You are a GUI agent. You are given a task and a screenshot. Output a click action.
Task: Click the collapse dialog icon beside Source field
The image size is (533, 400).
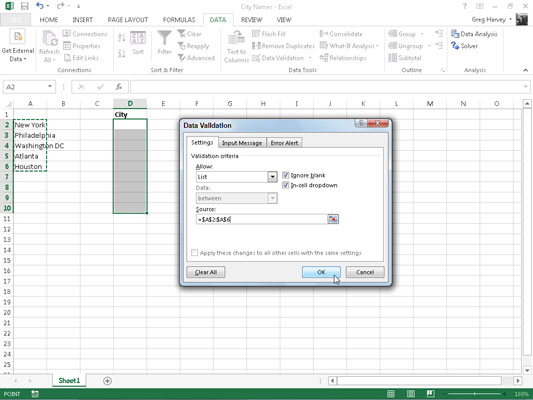tap(333, 219)
